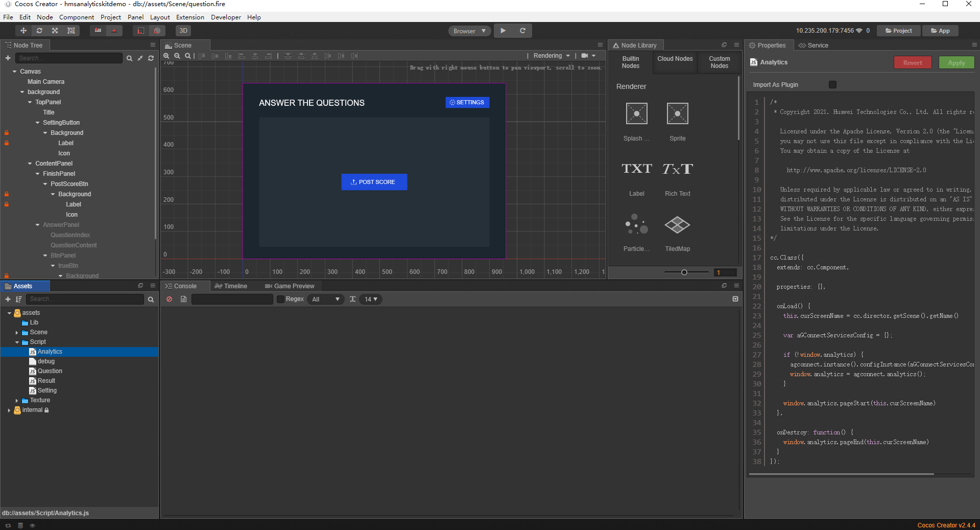980x530 pixels.
Task: Select the scale transform tool
Action: point(55,31)
